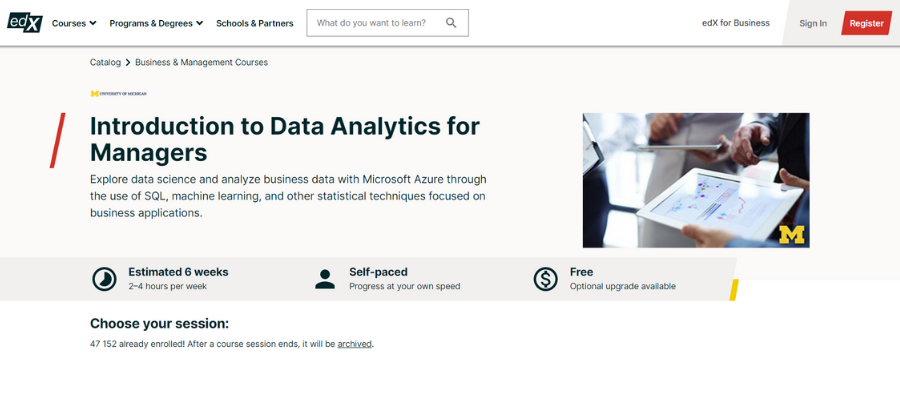Click the search magnifier icon
This screenshot has width=900, height=400.
click(x=451, y=23)
